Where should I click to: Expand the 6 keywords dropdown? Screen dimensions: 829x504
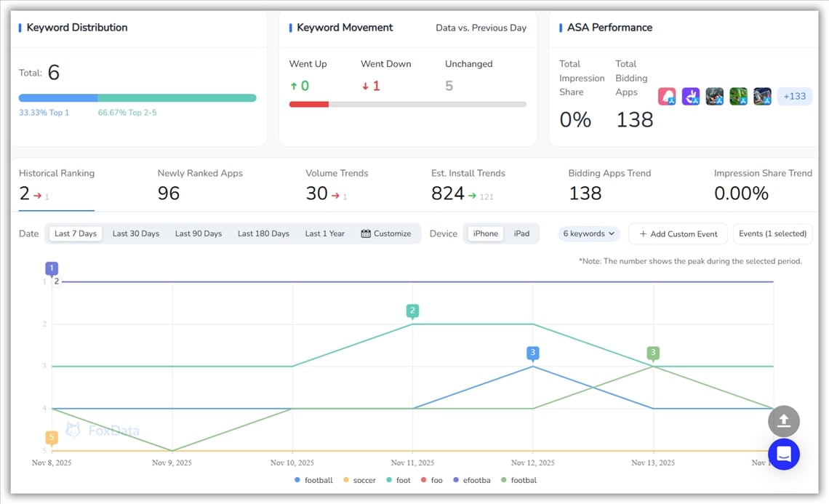(589, 233)
